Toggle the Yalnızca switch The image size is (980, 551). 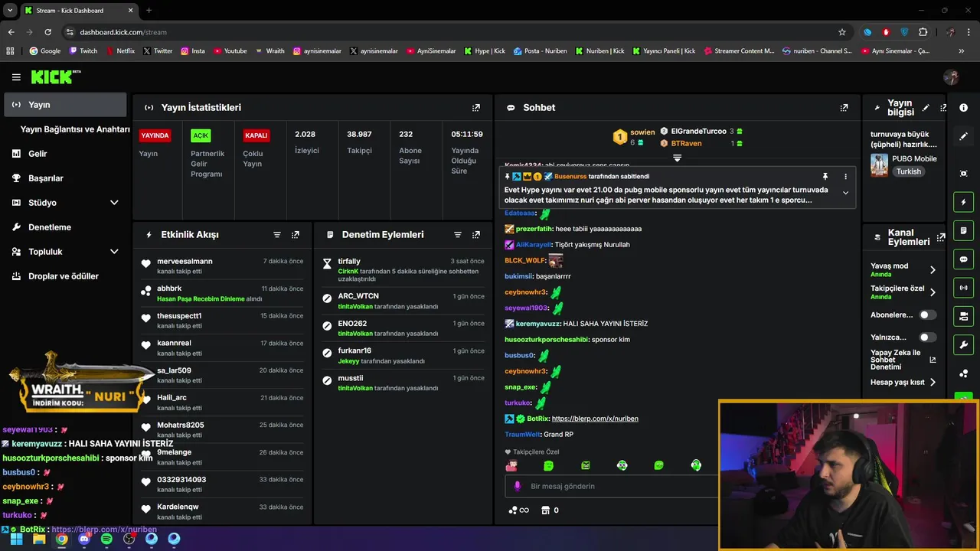coord(927,337)
